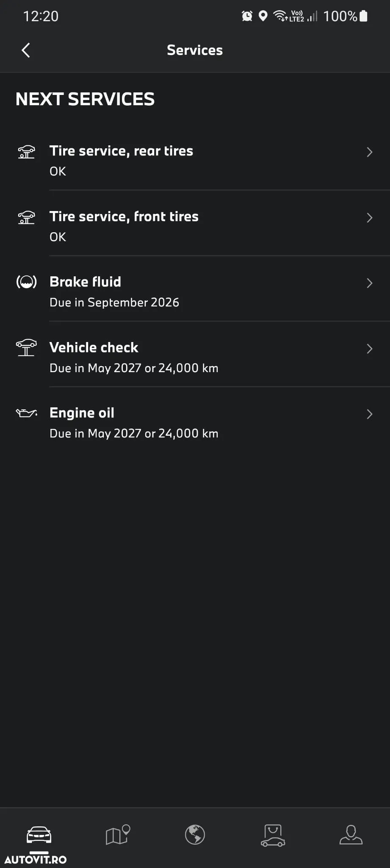Expand the rear tires service chevron

(x=369, y=152)
